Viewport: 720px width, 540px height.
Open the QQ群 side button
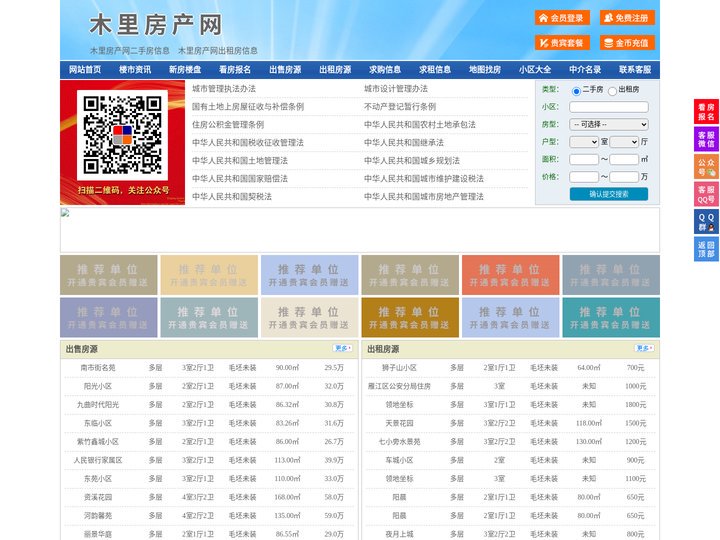point(706,222)
